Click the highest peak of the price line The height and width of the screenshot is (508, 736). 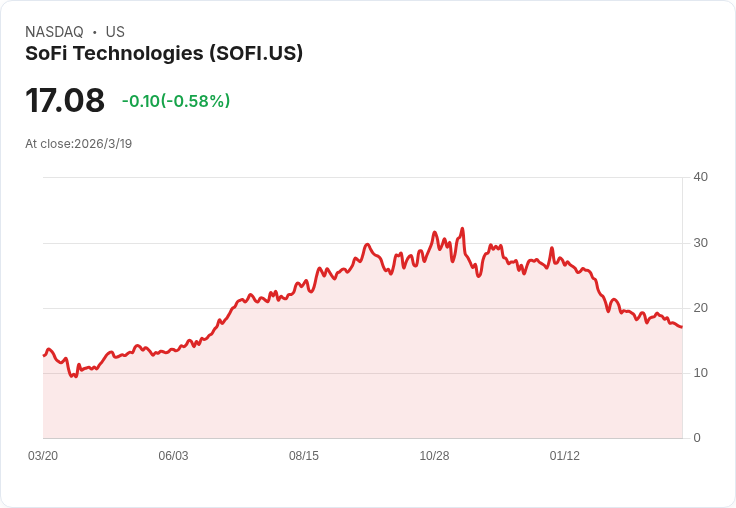tap(463, 229)
